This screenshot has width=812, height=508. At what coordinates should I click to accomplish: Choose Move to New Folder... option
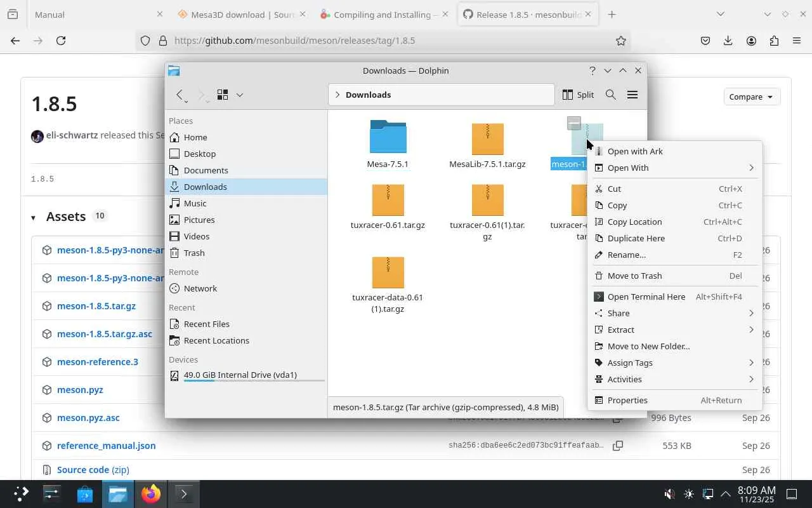tap(675, 346)
